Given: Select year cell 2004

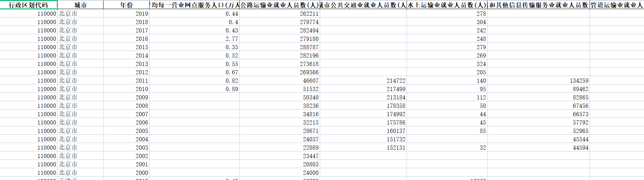Looking at the screenshot, I should [x=126, y=139].
